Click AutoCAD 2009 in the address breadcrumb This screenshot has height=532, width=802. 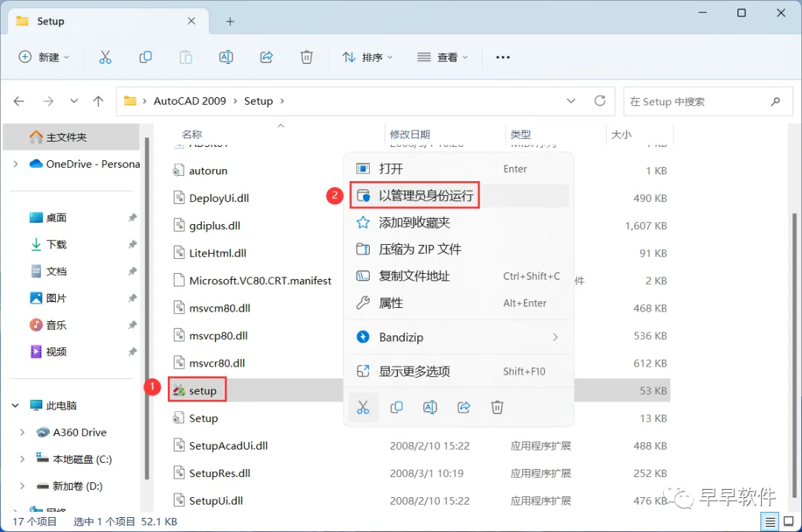coord(190,101)
